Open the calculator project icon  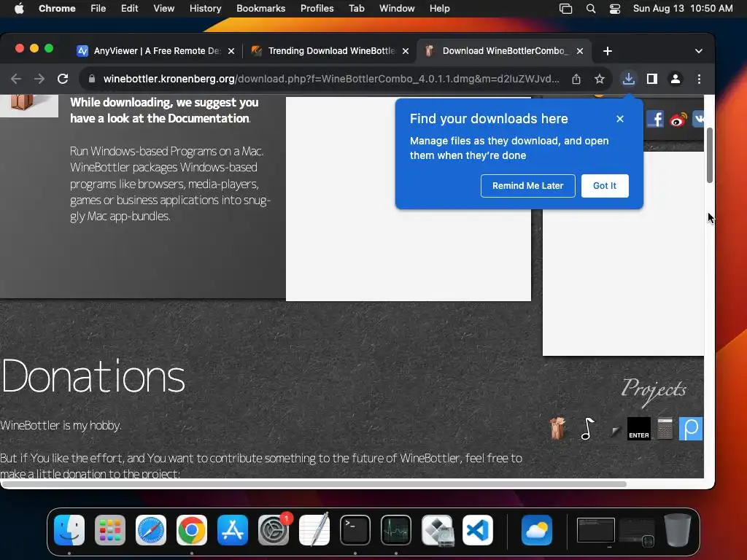coord(665,429)
